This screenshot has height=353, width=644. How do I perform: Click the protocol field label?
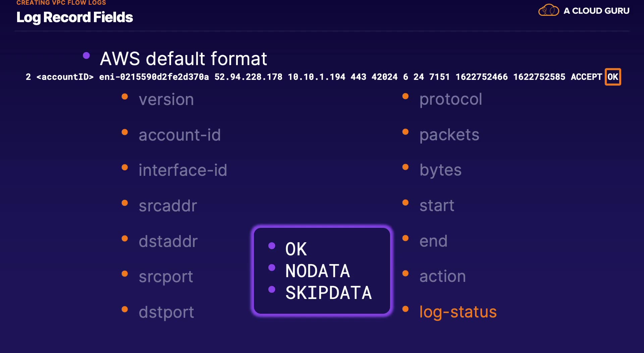(x=450, y=99)
